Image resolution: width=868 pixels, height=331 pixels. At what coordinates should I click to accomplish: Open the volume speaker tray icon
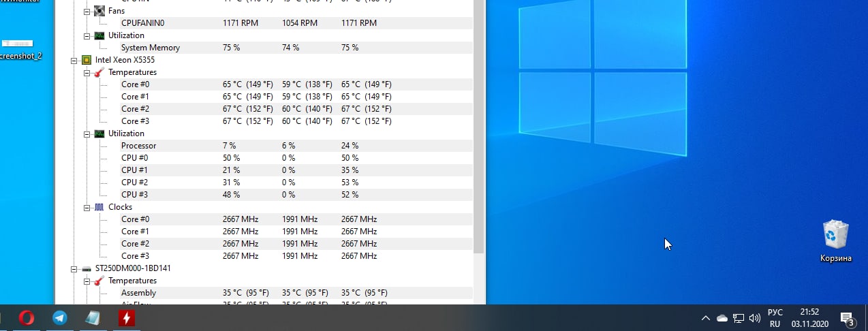(755, 318)
